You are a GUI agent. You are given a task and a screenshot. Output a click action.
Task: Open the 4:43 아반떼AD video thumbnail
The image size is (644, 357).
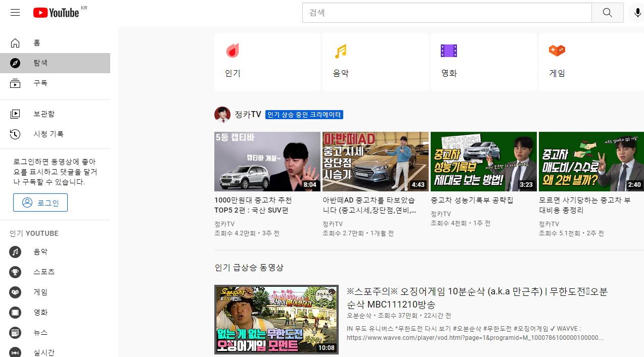click(x=376, y=162)
